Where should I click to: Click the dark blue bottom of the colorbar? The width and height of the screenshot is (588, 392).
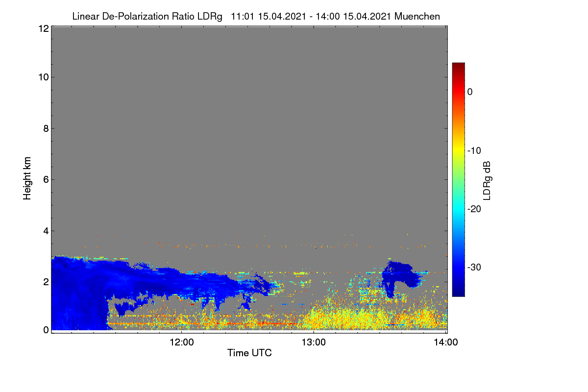pyautogui.click(x=458, y=292)
